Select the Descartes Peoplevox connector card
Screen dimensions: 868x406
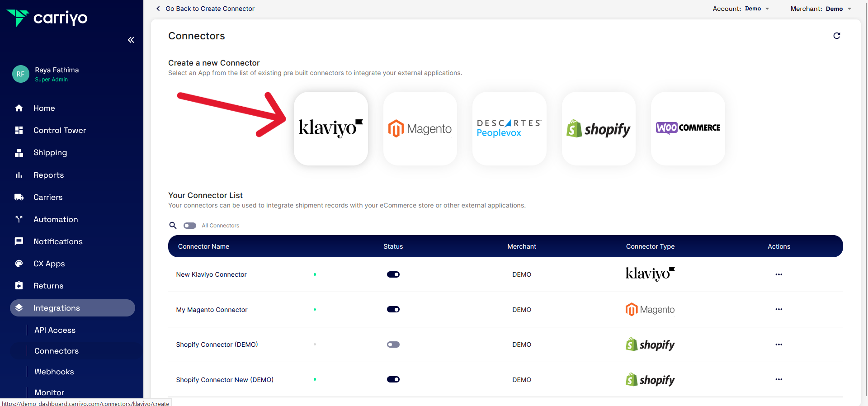[509, 129]
